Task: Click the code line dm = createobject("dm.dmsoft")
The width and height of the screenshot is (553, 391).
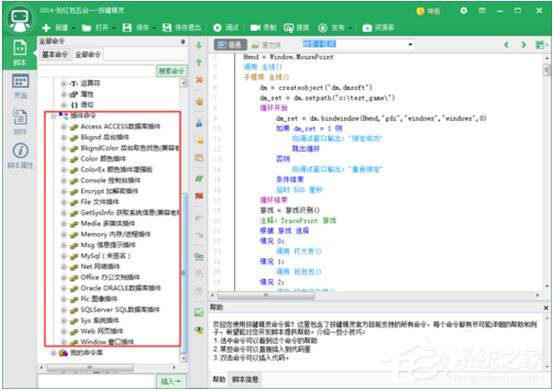Action: pos(316,88)
